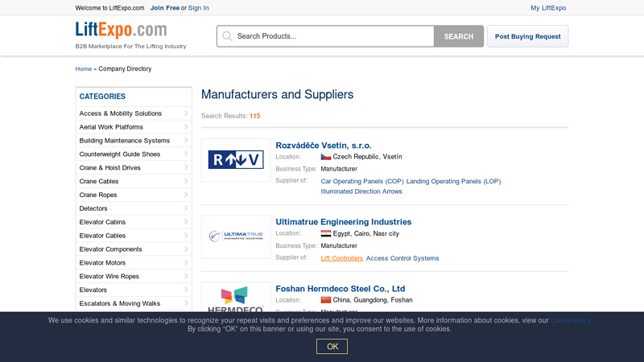The image size is (644, 362).
Task: Open My LiftExpo link
Action: [x=548, y=8]
